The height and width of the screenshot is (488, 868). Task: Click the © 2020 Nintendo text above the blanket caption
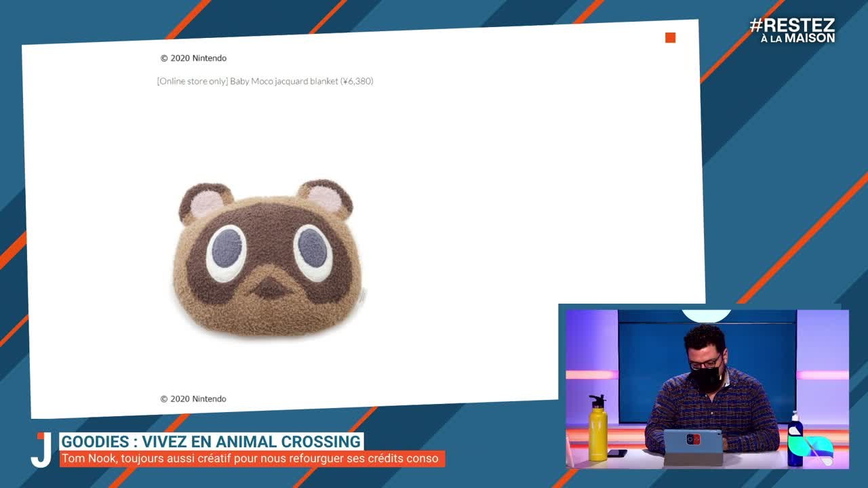(193, 58)
